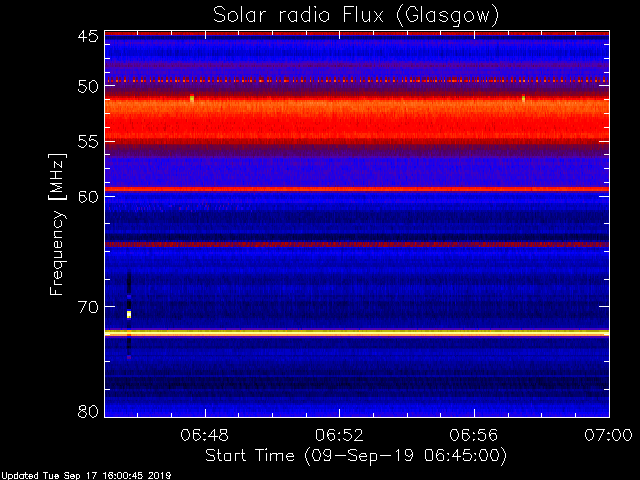
Task: Click the 07:00 time tick label
Action: click(x=608, y=435)
